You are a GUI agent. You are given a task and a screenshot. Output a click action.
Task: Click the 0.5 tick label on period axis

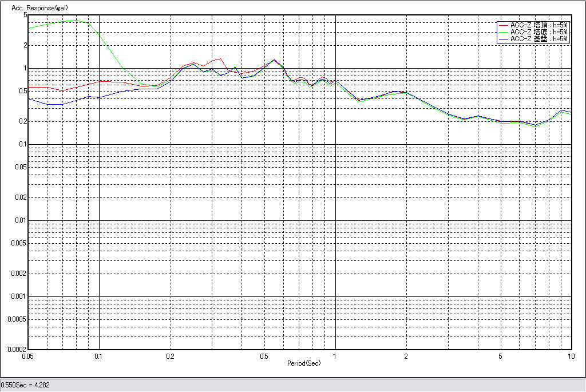(264, 355)
